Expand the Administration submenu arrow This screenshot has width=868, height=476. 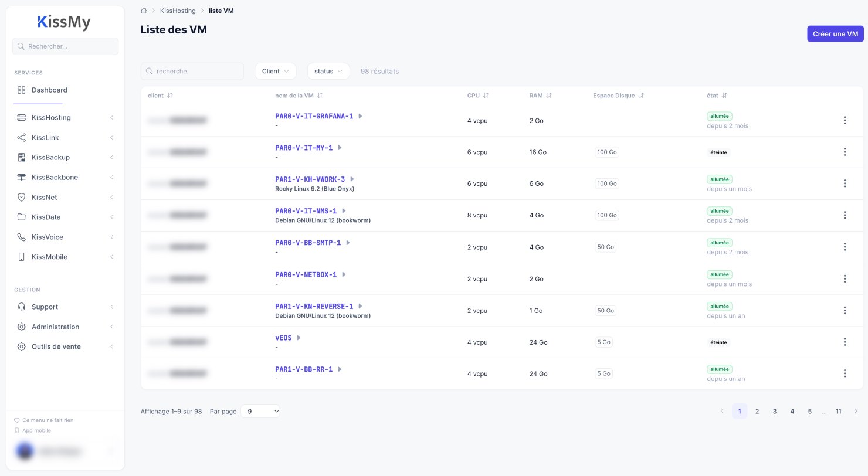[111, 327]
